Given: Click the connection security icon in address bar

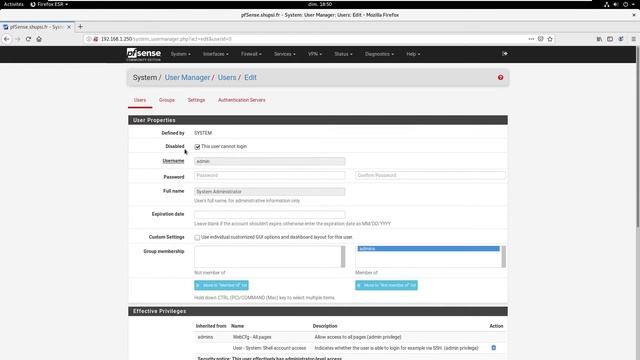Looking at the screenshot, I should pos(96,39).
